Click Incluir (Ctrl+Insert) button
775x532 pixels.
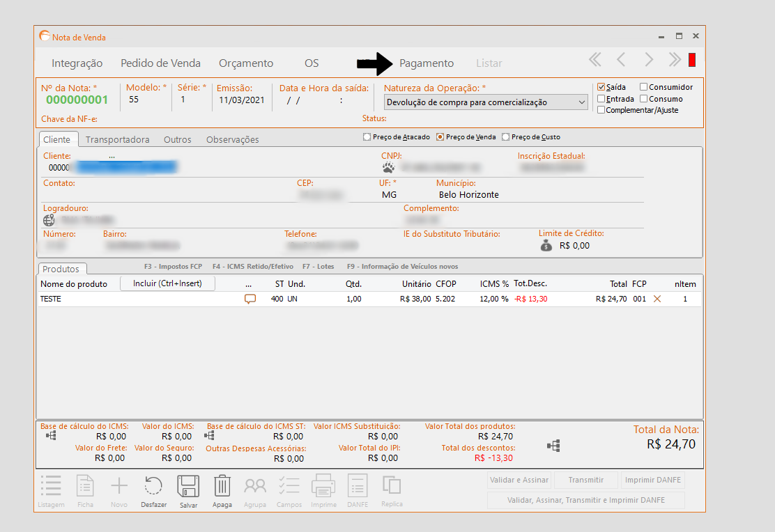(167, 283)
